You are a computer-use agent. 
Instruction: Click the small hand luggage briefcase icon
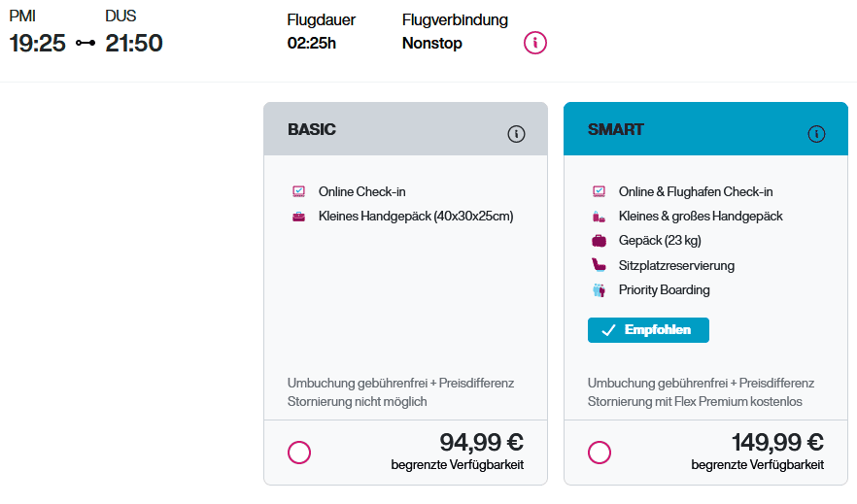click(x=298, y=216)
